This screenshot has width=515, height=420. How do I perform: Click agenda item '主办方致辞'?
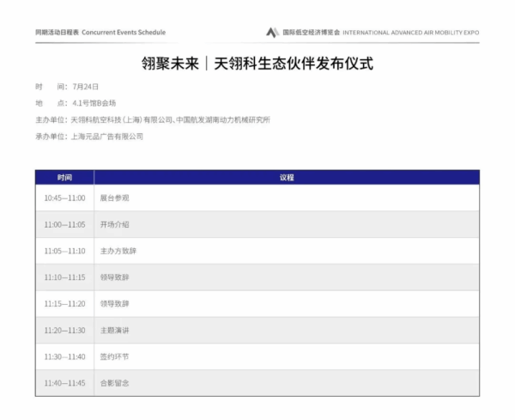coord(118,251)
